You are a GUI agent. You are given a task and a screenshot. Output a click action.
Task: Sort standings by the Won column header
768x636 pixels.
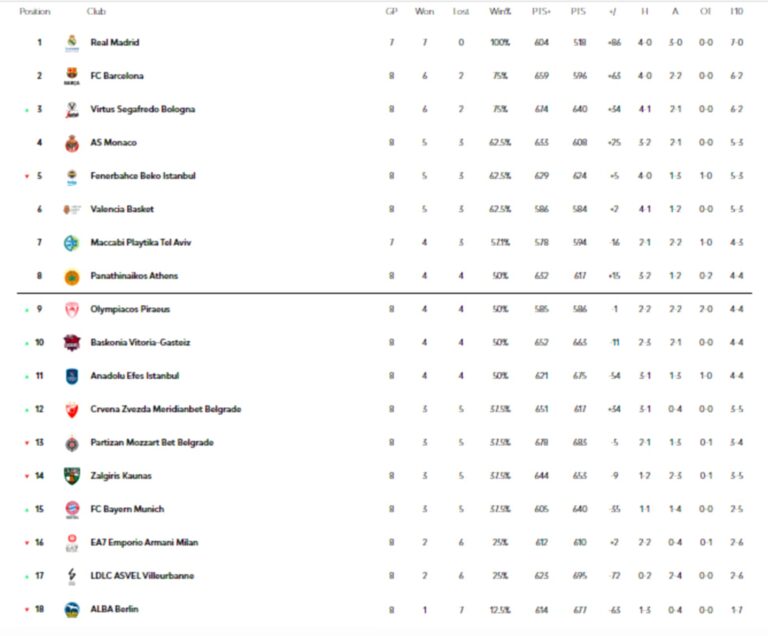click(424, 11)
